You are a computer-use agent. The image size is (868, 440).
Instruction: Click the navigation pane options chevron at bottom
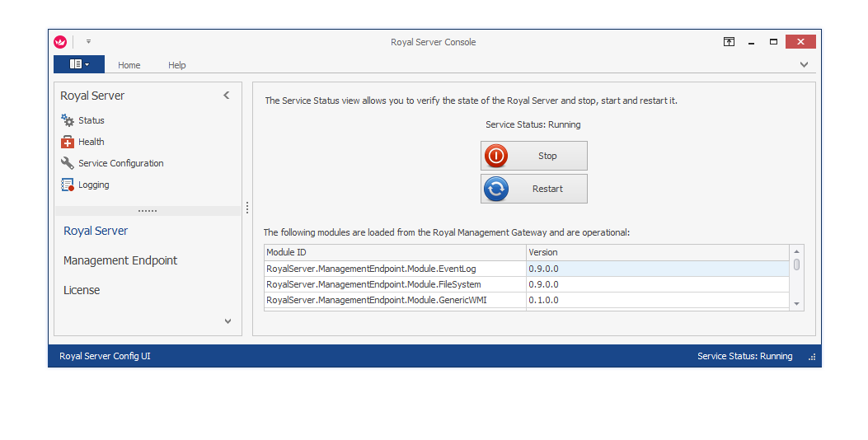228,321
